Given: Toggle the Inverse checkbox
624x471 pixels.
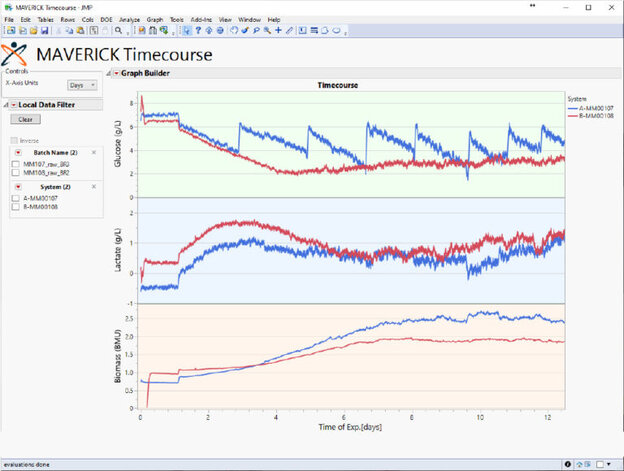Looking at the screenshot, I should 14,140.
